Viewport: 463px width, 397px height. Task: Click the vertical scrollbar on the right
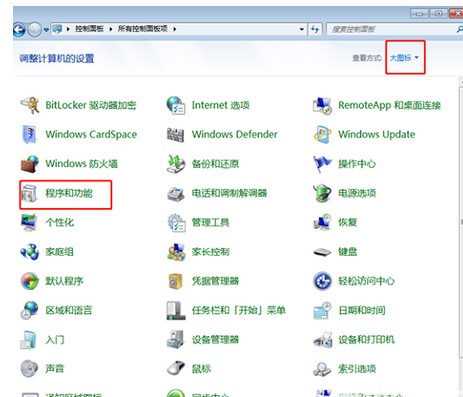click(461, 222)
